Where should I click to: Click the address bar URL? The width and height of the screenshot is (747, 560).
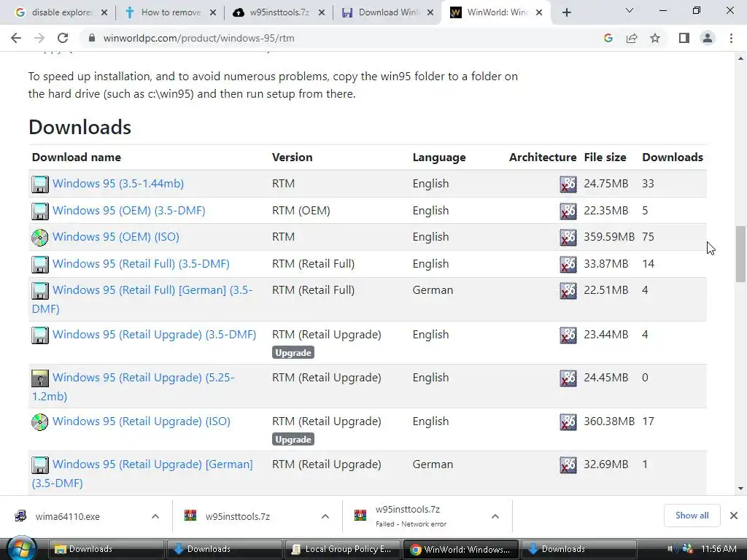198,38
